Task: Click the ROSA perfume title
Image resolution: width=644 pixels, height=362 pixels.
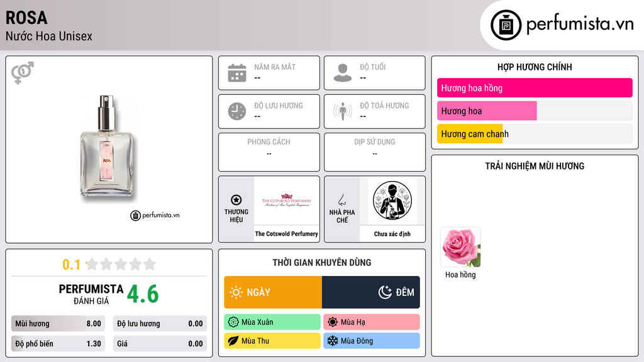Action: [26, 18]
